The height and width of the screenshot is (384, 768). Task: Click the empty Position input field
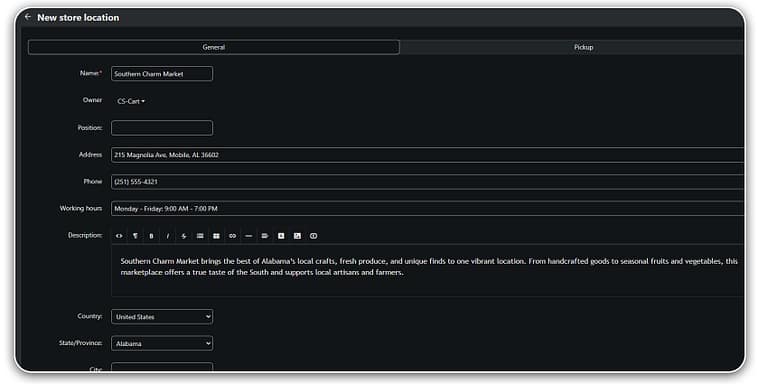[162, 128]
